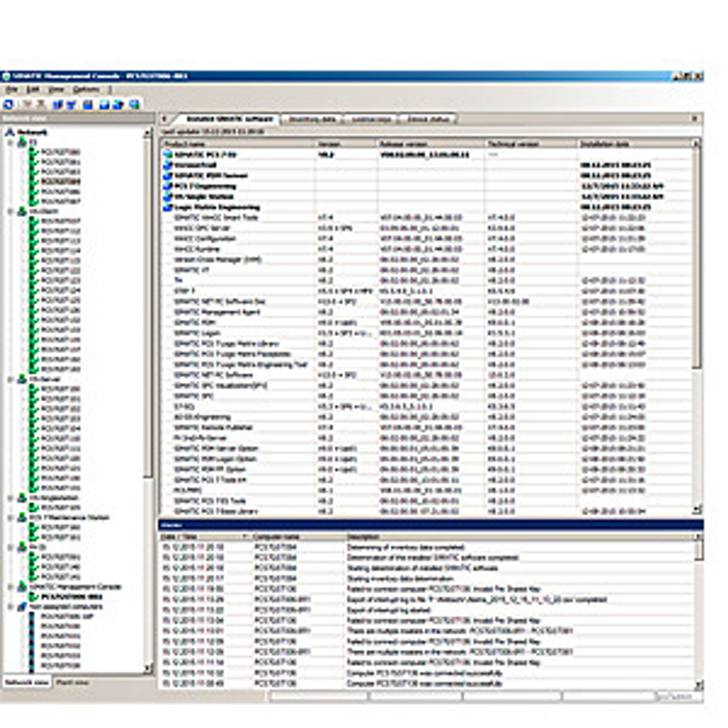The height and width of the screenshot is (728, 728).
Task: Collapse the Non-assigned computers tree node
Action: click(x=10, y=607)
